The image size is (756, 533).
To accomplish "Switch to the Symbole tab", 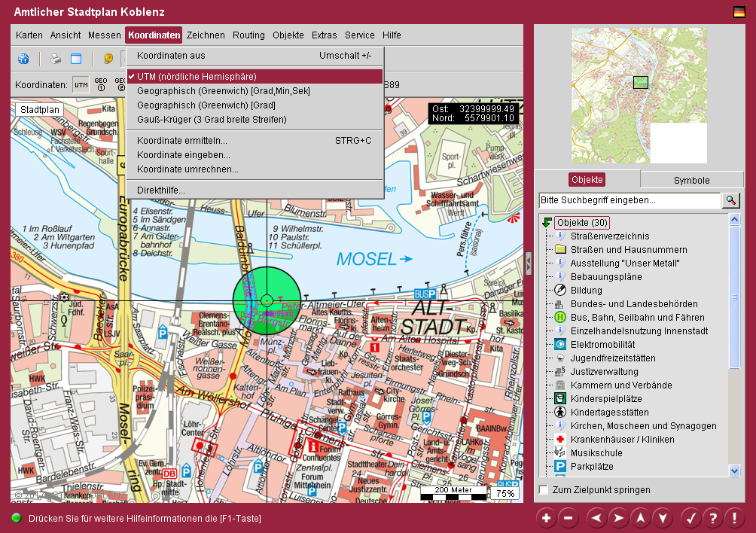I will (691, 180).
